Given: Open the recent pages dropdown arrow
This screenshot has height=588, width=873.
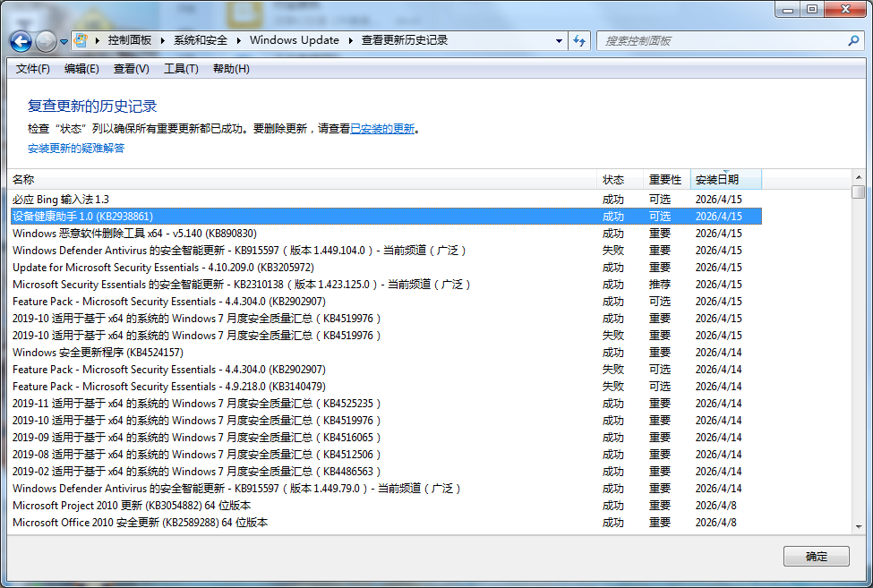Looking at the screenshot, I should [x=64, y=41].
